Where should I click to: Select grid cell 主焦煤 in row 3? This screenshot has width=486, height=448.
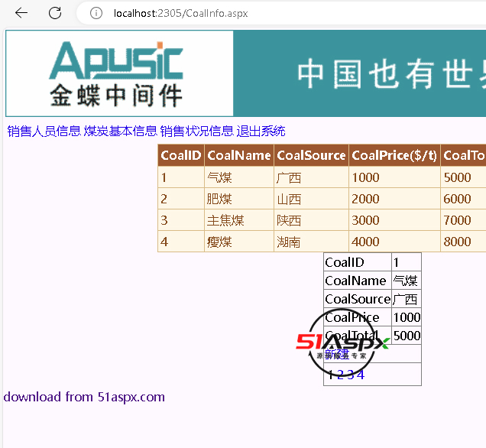[239, 220]
